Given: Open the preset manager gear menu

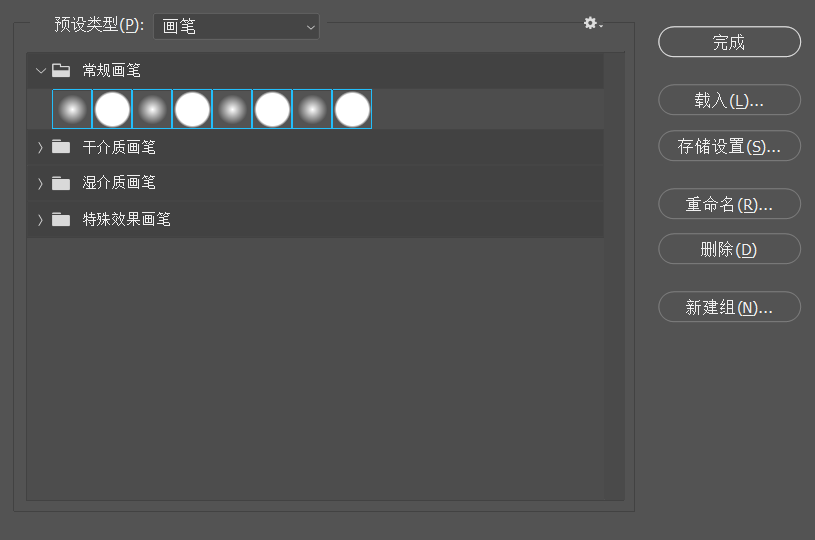Looking at the screenshot, I should (592, 23).
